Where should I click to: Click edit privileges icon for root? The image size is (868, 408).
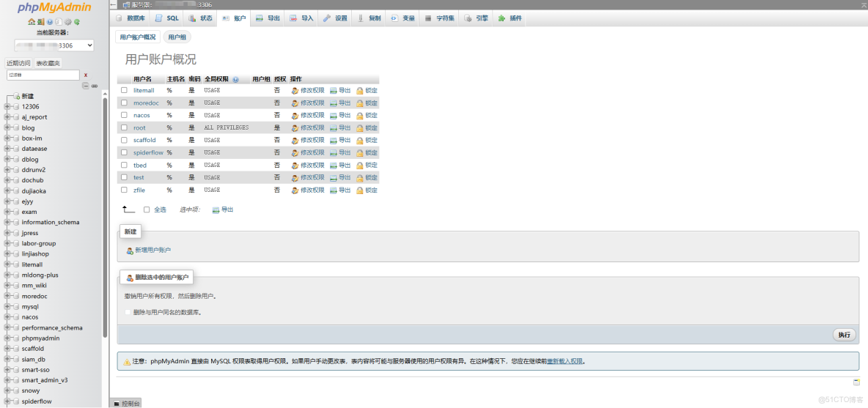tap(295, 127)
